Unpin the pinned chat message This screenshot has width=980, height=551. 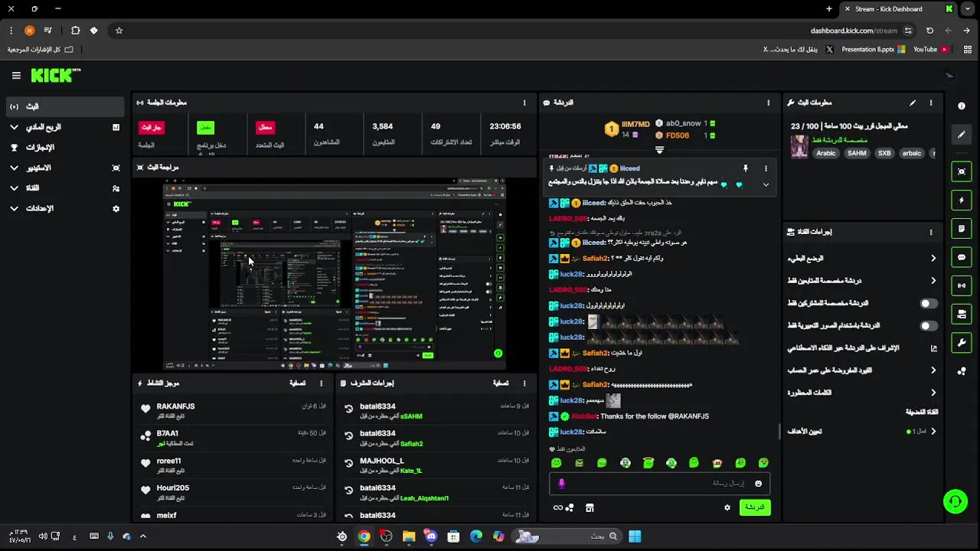pyautogui.click(x=745, y=168)
